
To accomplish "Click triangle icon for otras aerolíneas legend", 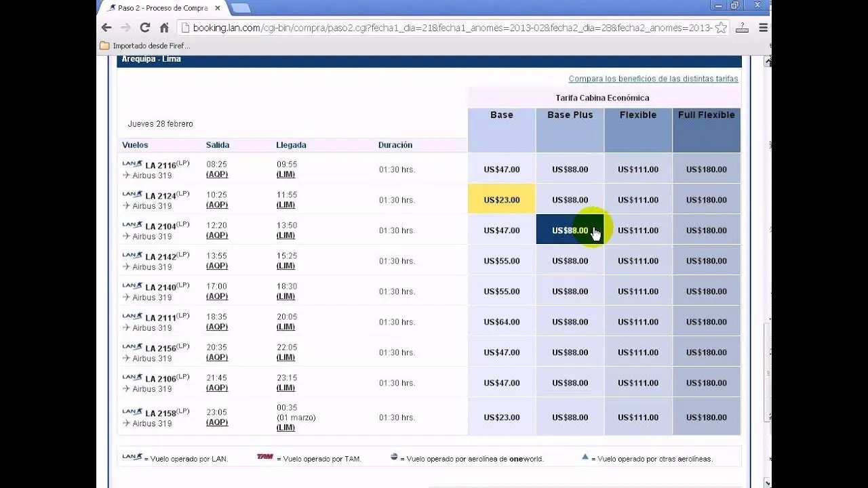I will click(x=585, y=457).
